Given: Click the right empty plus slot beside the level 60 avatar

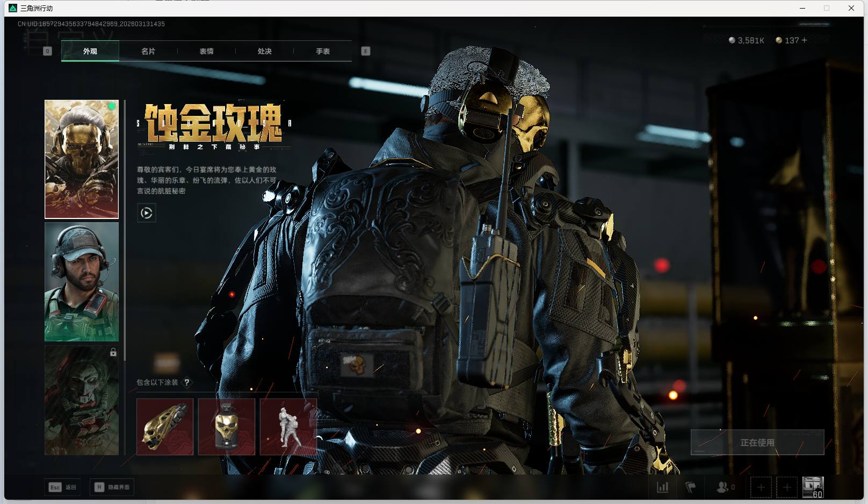Looking at the screenshot, I should [786, 487].
